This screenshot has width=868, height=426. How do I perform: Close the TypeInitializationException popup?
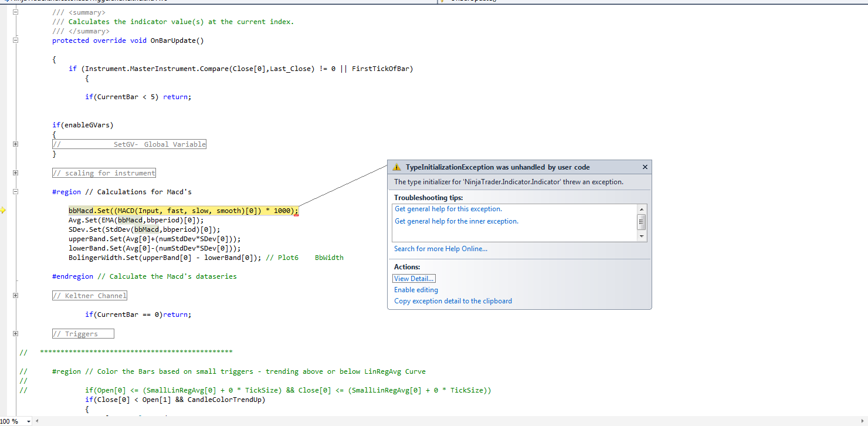point(645,167)
